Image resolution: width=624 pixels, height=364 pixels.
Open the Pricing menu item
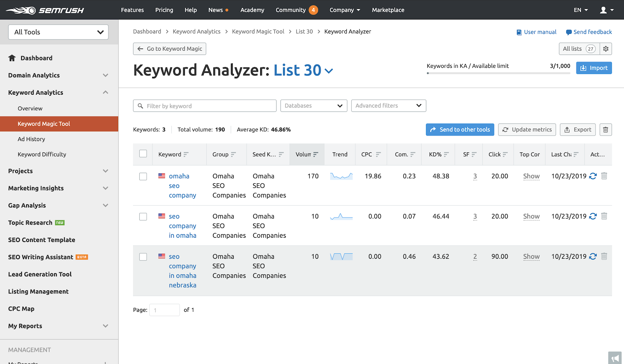[164, 10]
